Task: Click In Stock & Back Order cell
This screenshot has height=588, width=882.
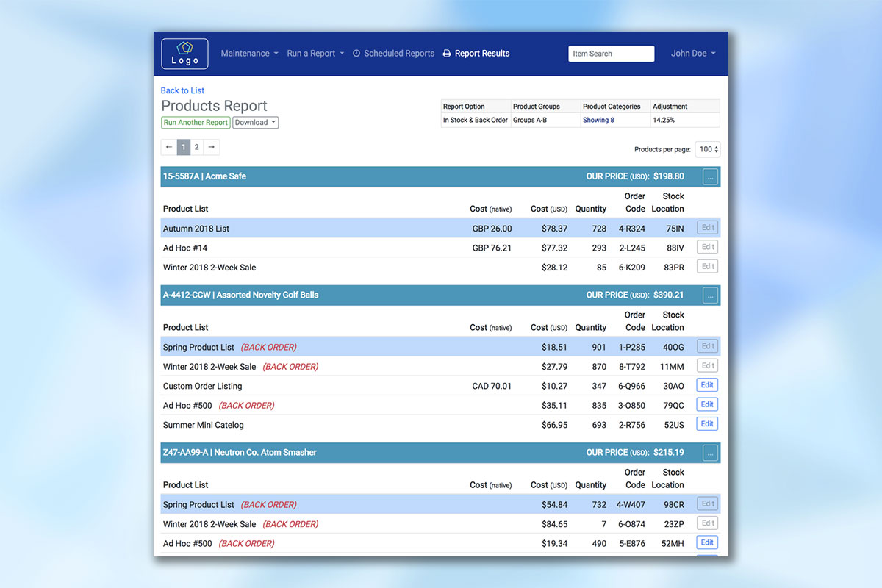Action: 476,120
